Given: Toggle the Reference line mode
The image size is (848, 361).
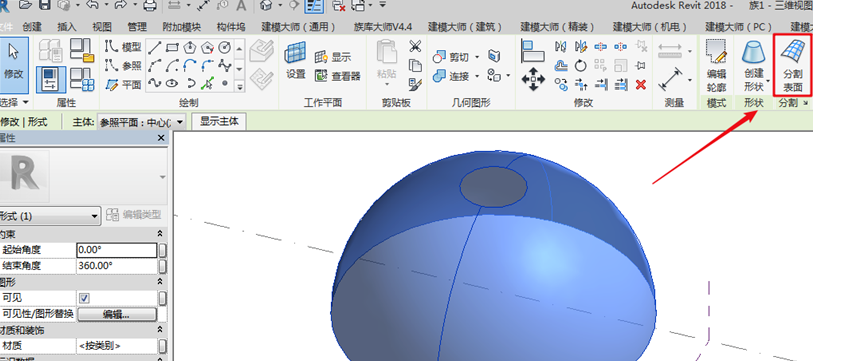Looking at the screenshot, I should 124,66.
